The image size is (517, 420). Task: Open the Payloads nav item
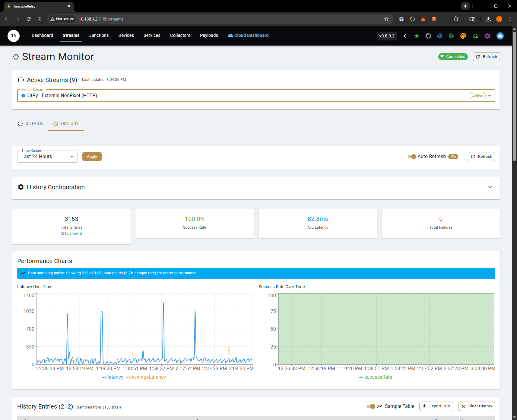(209, 35)
